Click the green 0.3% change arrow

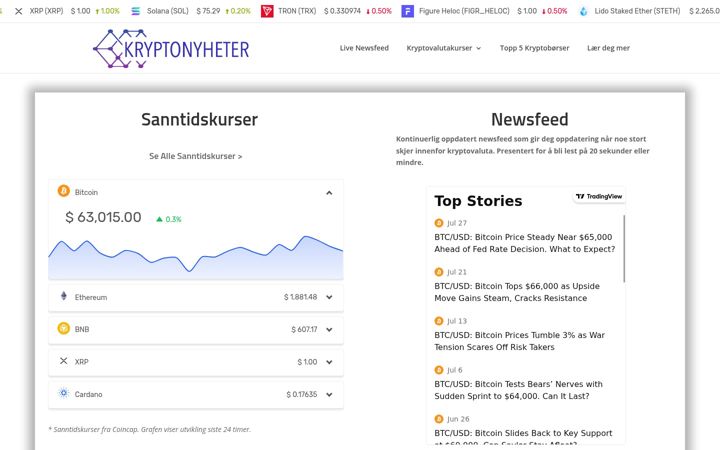coord(159,219)
